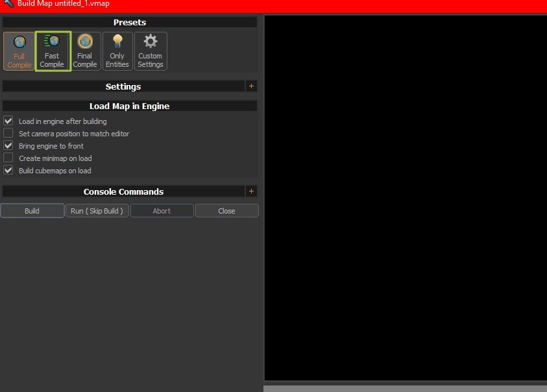The width and height of the screenshot is (547, 392).
Task: Uncheck Build cubemaps on load
Action: click(8, 170)
